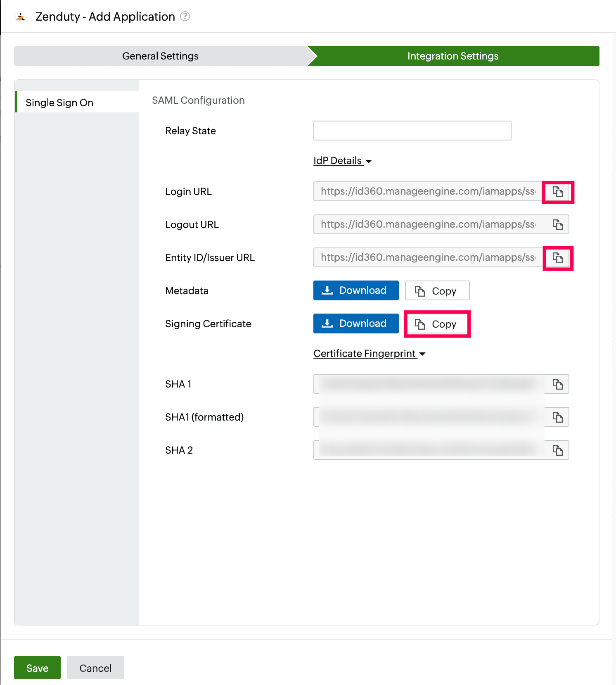
Task: Collapse the IdP Details section
Action: click(342, 161)
